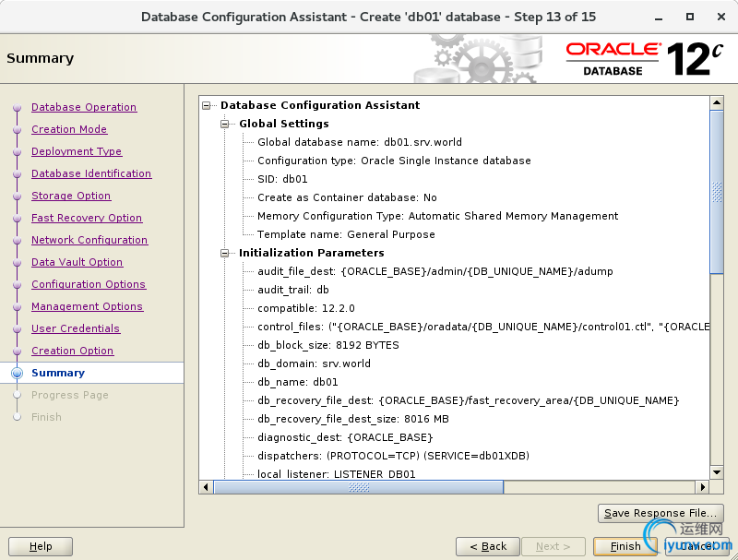Viewport: 738px width, 560px height.
Task: Select the control_files parameter row
Action: click(483, 327)
